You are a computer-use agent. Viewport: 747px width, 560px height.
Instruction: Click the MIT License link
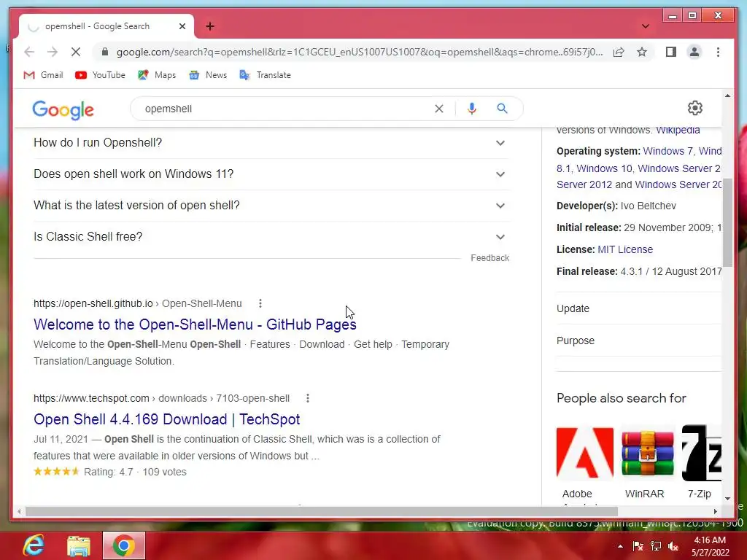(x=625, y=249)
